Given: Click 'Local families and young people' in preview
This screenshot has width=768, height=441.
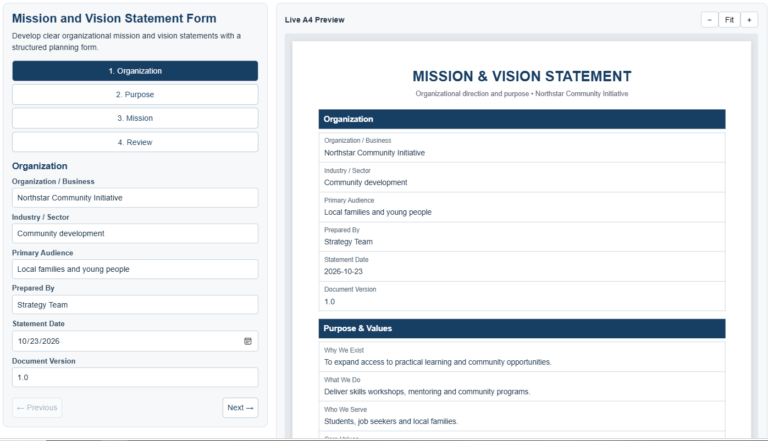Looking at the screenshot, I should tap(378, 212).
